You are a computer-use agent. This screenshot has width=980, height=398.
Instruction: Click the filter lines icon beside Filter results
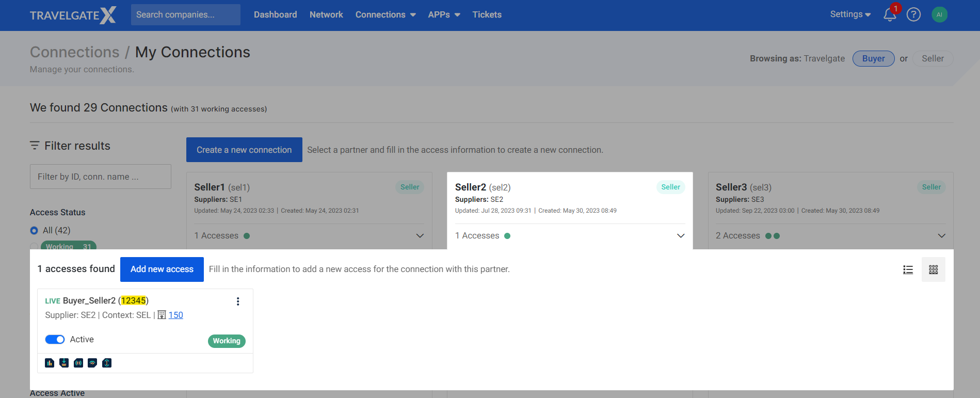tap(35, 146)
